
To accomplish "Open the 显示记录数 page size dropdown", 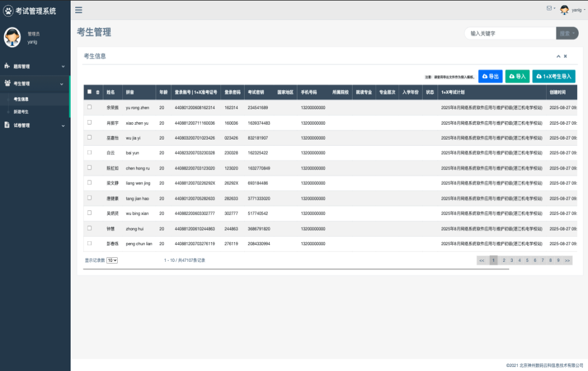I will (112, 260).
